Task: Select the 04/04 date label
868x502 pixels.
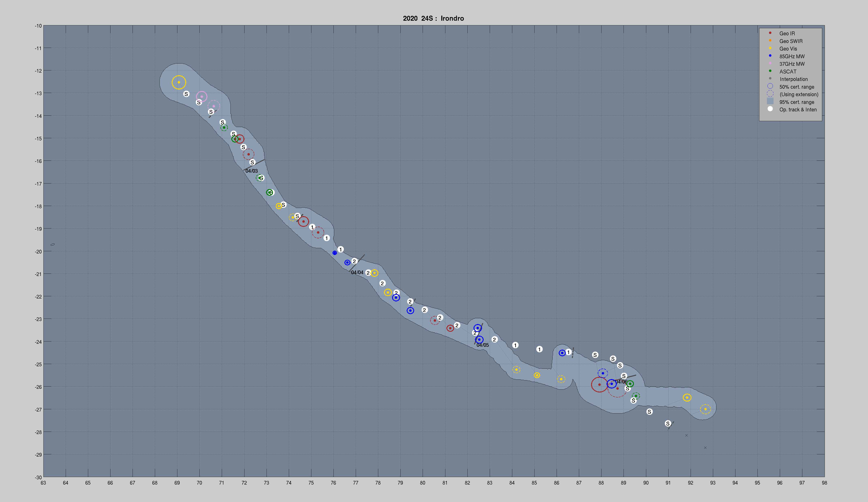Action: [x=357, y=272]
